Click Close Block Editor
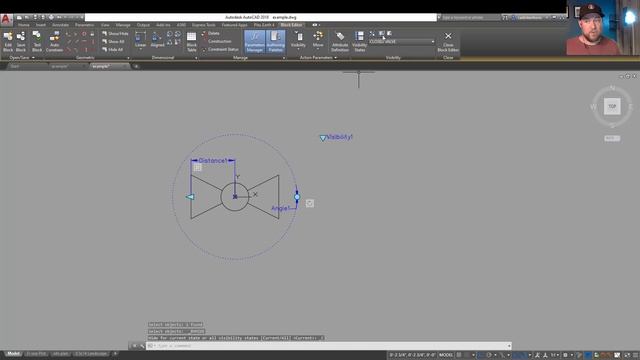 448,42
